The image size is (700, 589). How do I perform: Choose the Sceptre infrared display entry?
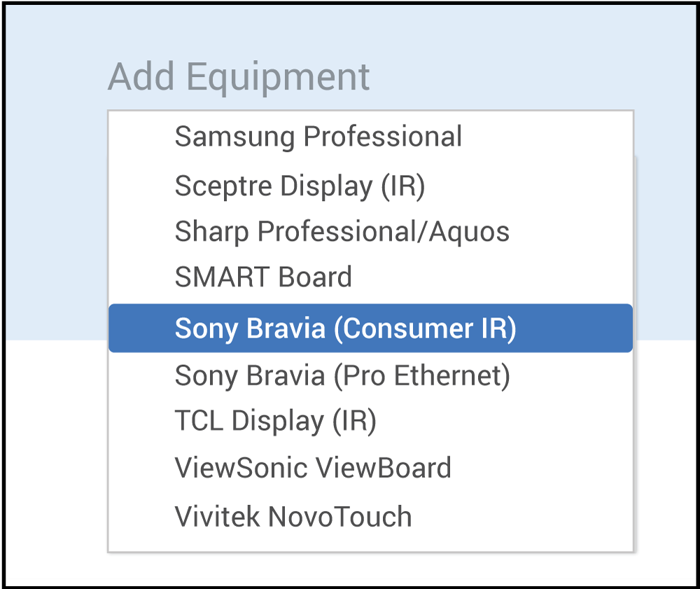click(300, 186)
